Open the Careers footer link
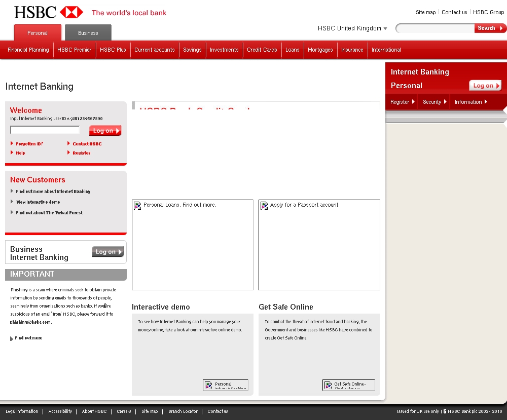The height and width of the screenshot is (420, 507). click(x=124, y=411)
